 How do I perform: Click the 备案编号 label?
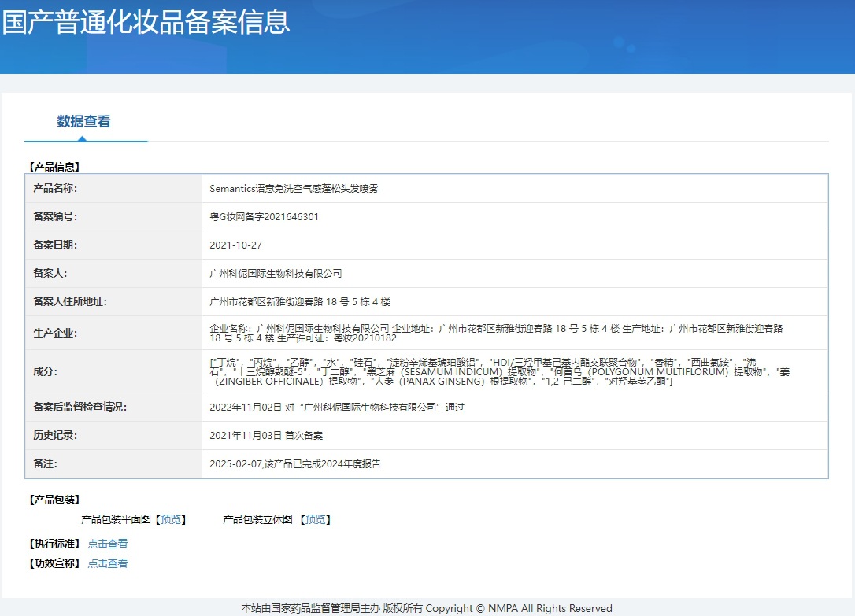tap(55, 217)
